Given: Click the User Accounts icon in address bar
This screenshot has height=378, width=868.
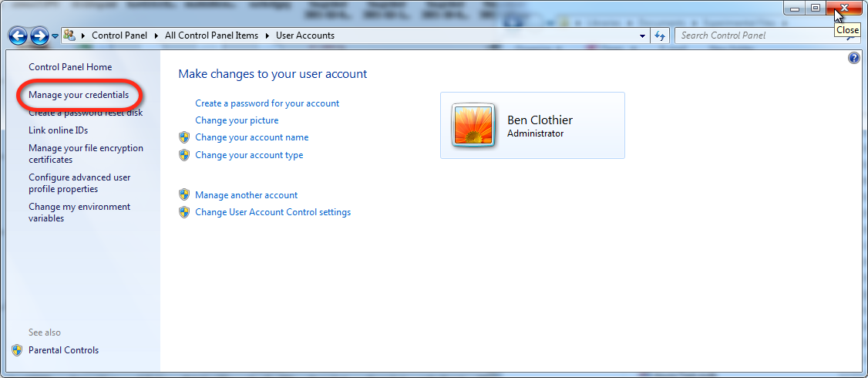Looking at the screenshot, I should 69,35.
